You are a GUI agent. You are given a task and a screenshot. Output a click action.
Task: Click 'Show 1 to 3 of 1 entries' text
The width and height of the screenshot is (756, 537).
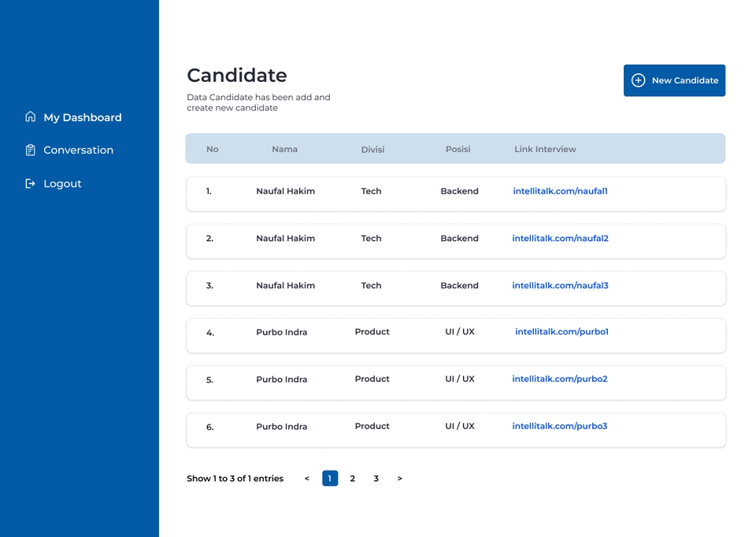point(235,478)
